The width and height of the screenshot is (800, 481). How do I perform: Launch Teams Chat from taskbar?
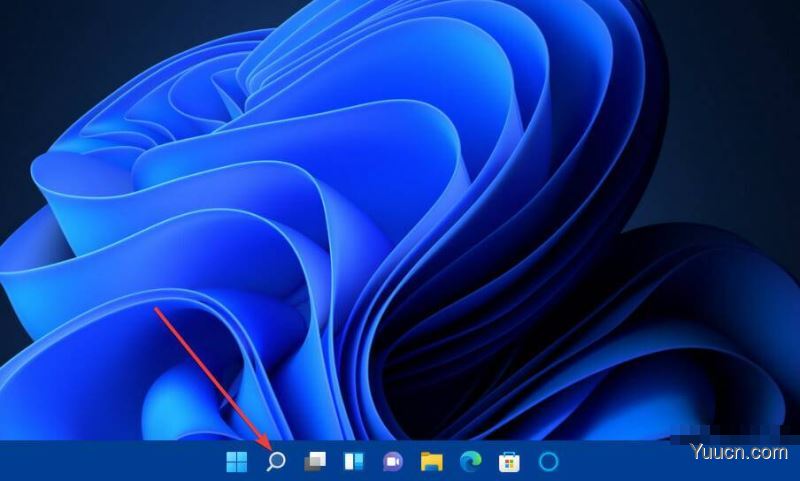(x=393, y=462)
